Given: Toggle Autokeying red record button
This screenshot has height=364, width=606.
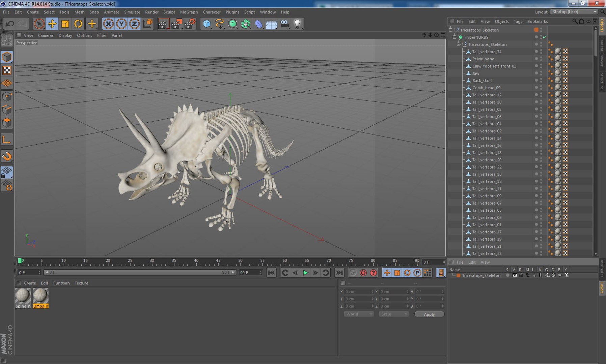Looking at the screenshot, I should tap(363, 273).
